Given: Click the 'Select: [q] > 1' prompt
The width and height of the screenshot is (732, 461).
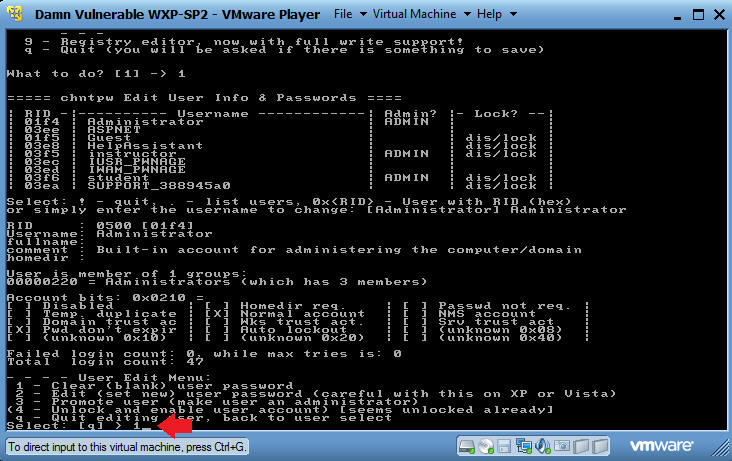Looking at the screenshot, I should click(x=78, y=426).
